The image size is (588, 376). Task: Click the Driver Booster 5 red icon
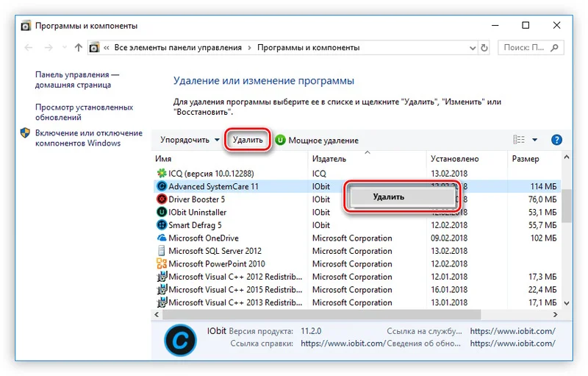[x=161, y=199]
